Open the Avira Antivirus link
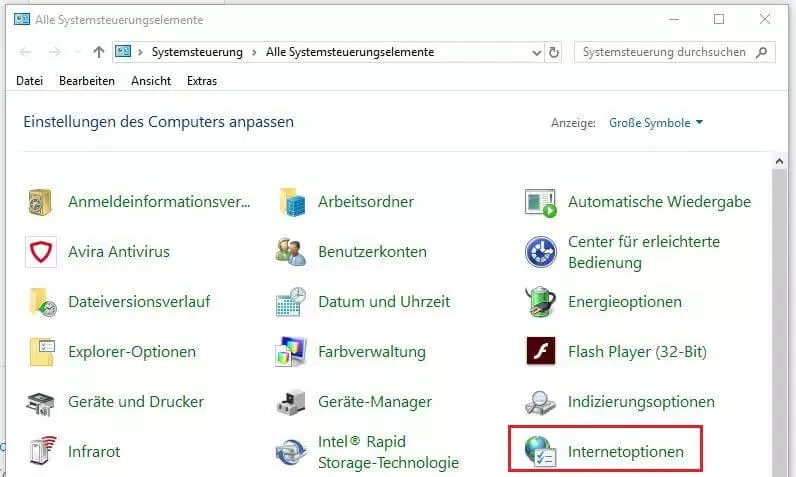Image resolution: width=796 pixels, height=477 pixels. pyautogui.click(x=119, y=252)
